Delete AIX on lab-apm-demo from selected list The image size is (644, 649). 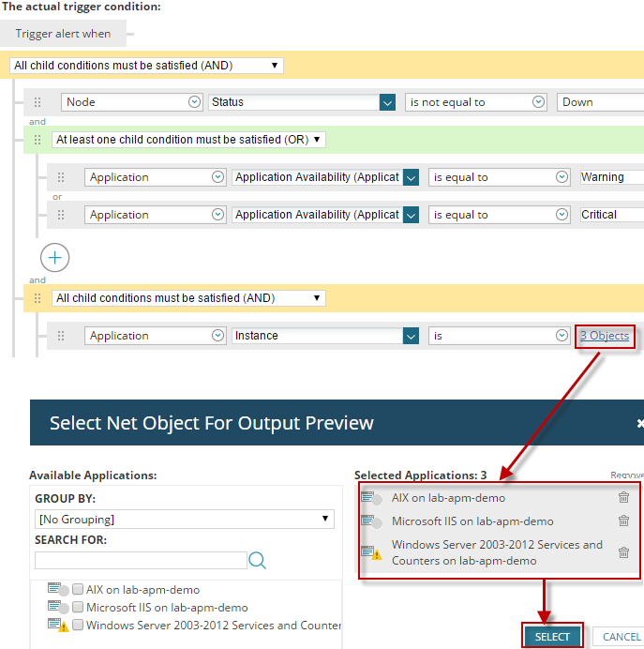click(x=623, y=498)
